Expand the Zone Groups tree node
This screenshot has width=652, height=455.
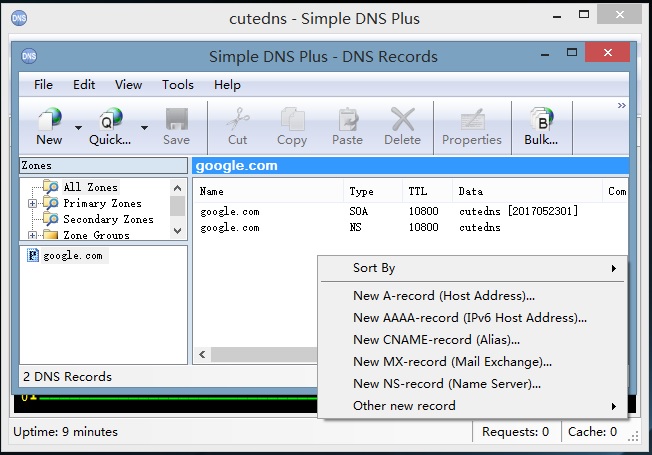tap(32, 235)
